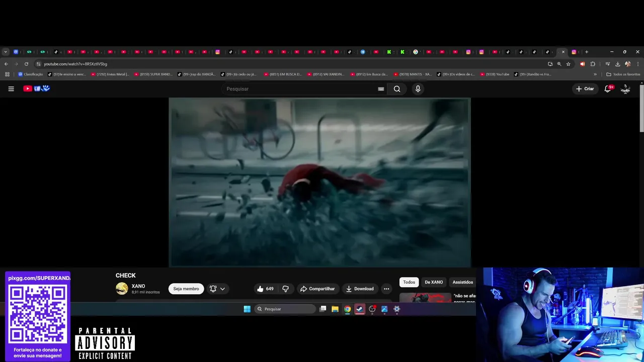The height and width of the screenshot is (362, 644).
Task: Open the (9338) YouTube bookmark
Action: pyautogui.click(x=495, y=74)
